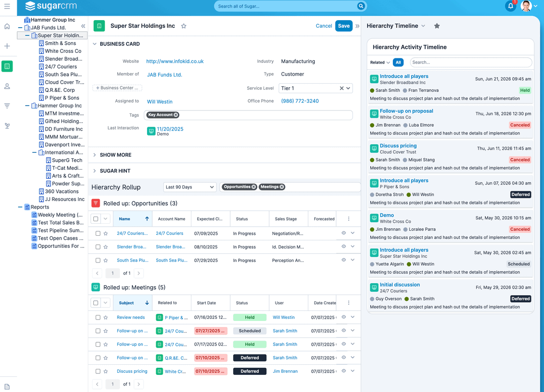
Task: Favorite Super Star Holdings Inc with star
Action: pyautogui.click(x=184, y=26)
